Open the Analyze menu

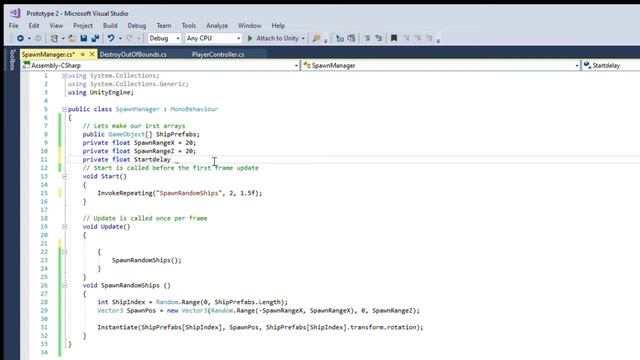point(217,25)
